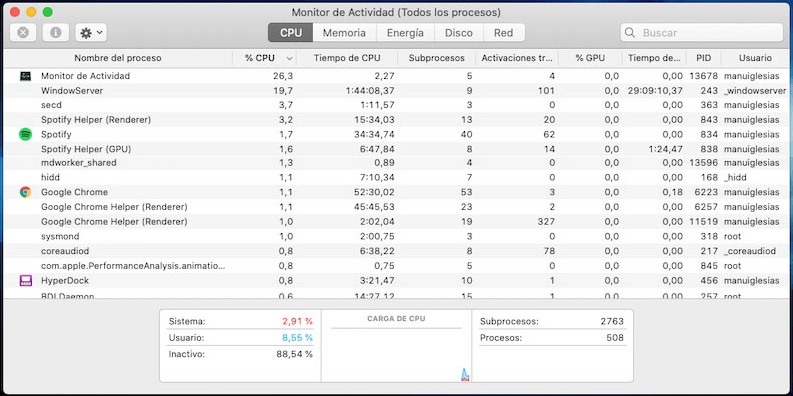Sort by % GPU column header

[590, 58]
